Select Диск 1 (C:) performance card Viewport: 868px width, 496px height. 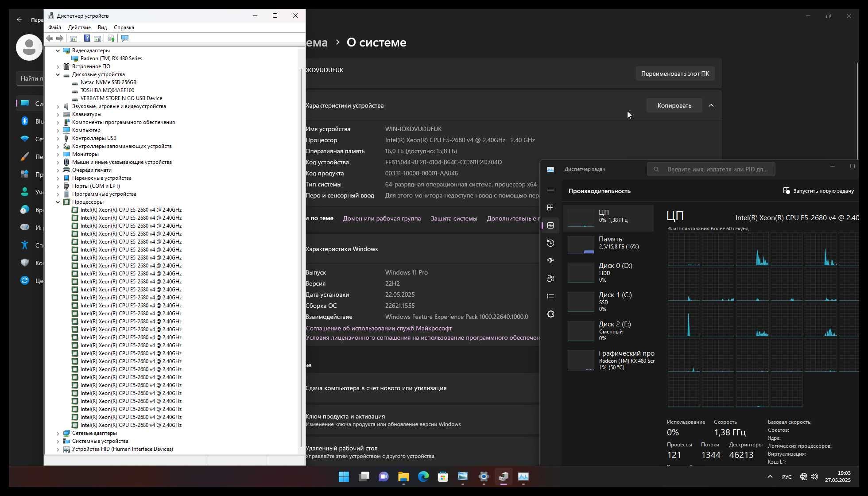point(608,302)
